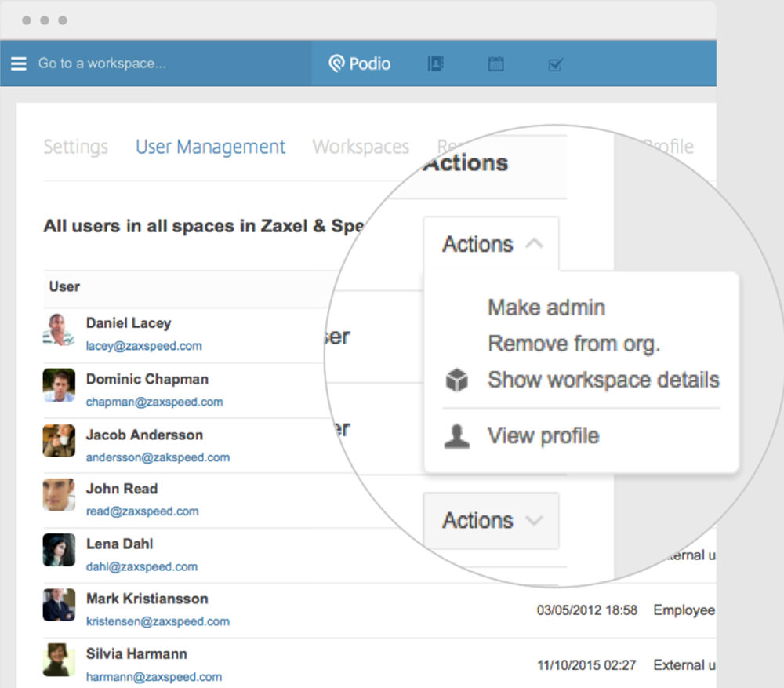Click the bold Actions column header

coord(466,163)
